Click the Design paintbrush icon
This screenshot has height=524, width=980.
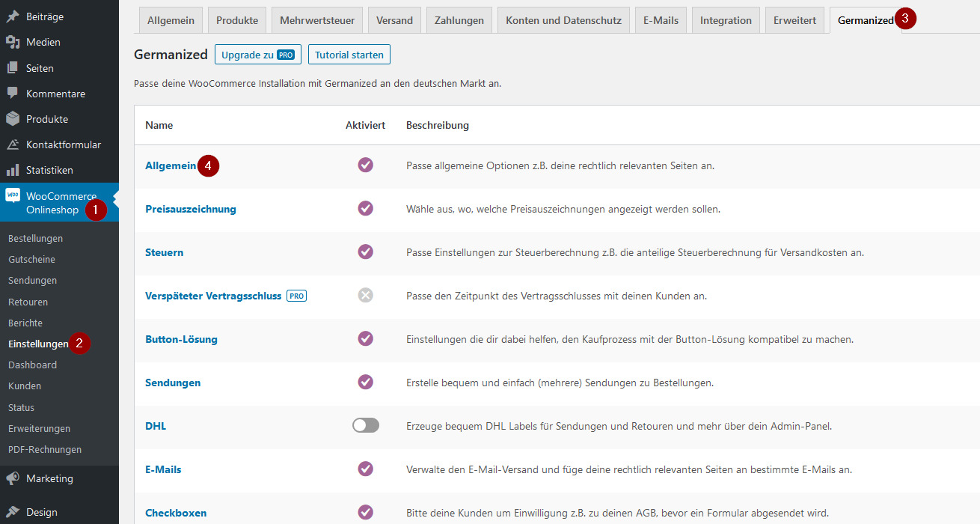click(13, 513)
